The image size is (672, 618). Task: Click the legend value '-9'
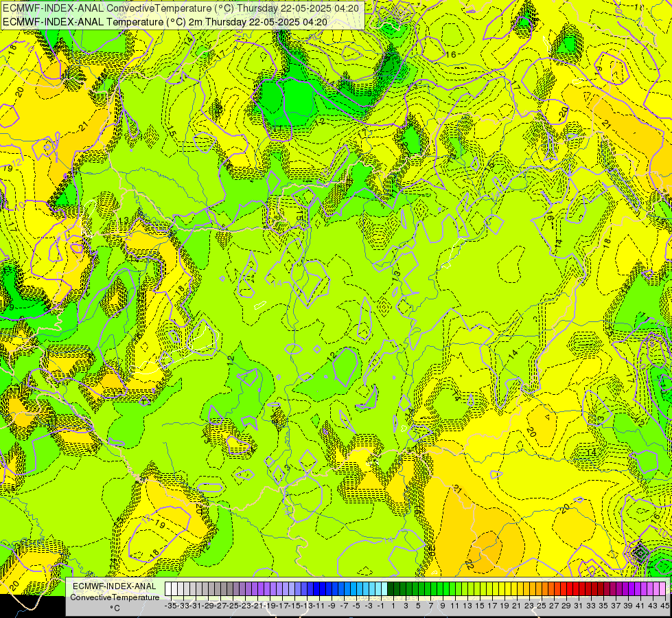point(332,606)
